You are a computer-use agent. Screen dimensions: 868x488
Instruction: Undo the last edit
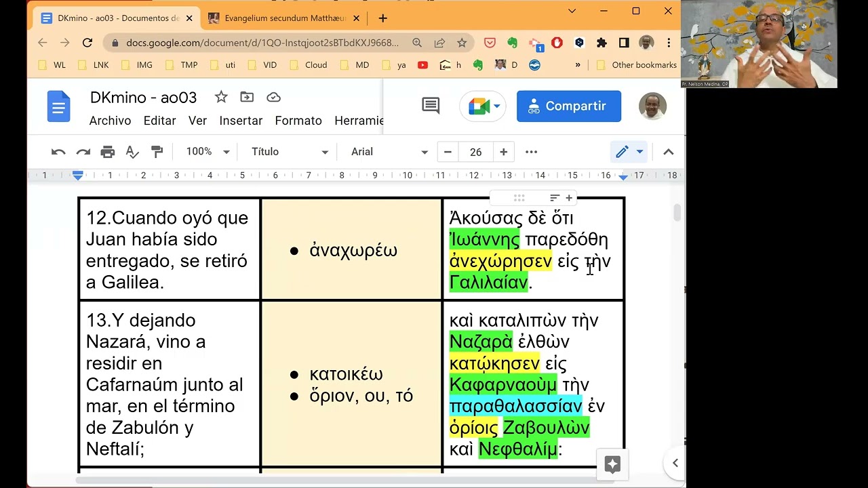click(58, 152)
